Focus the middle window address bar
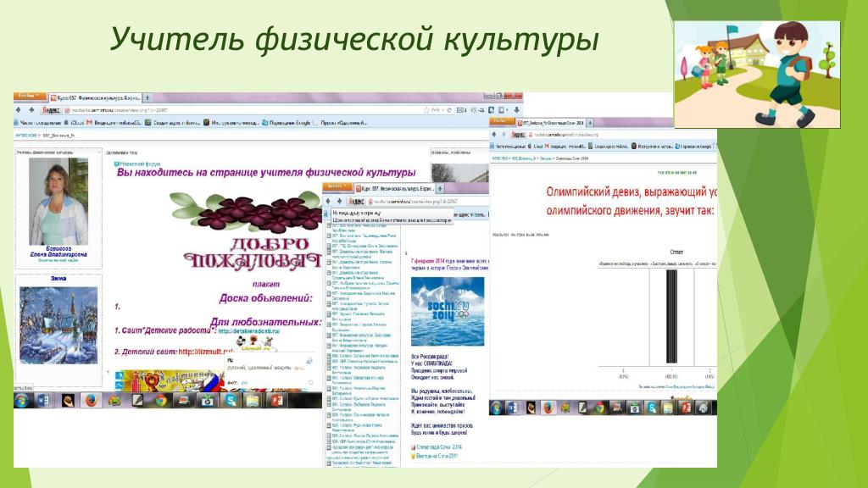This screenshot has height=488, width=868. coord(427,202)
